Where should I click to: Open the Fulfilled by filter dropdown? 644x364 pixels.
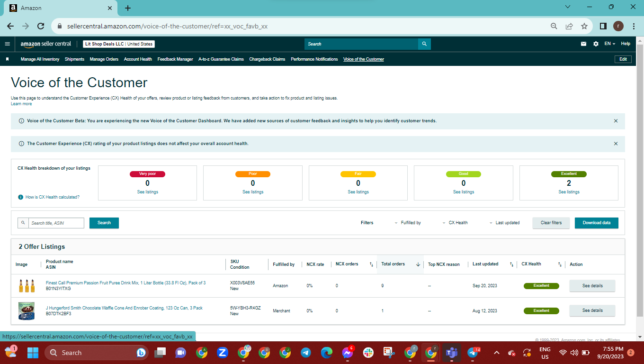pyautogui.click(x=408, y=223)
